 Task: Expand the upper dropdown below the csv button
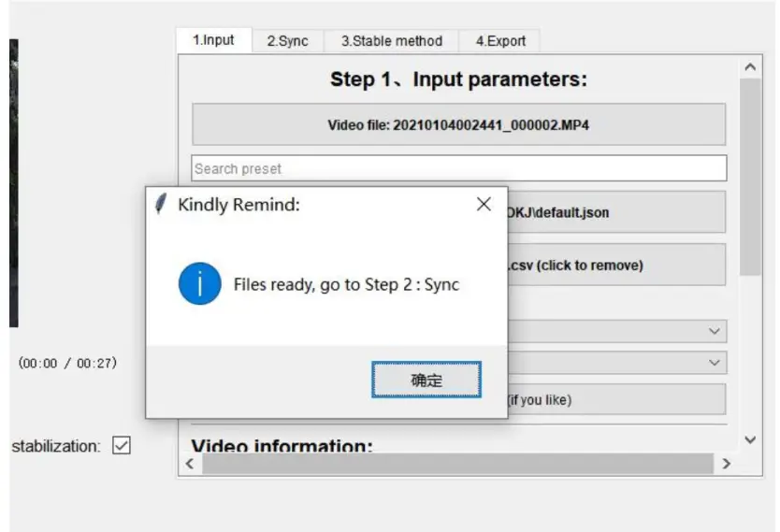tap(715, 331)
